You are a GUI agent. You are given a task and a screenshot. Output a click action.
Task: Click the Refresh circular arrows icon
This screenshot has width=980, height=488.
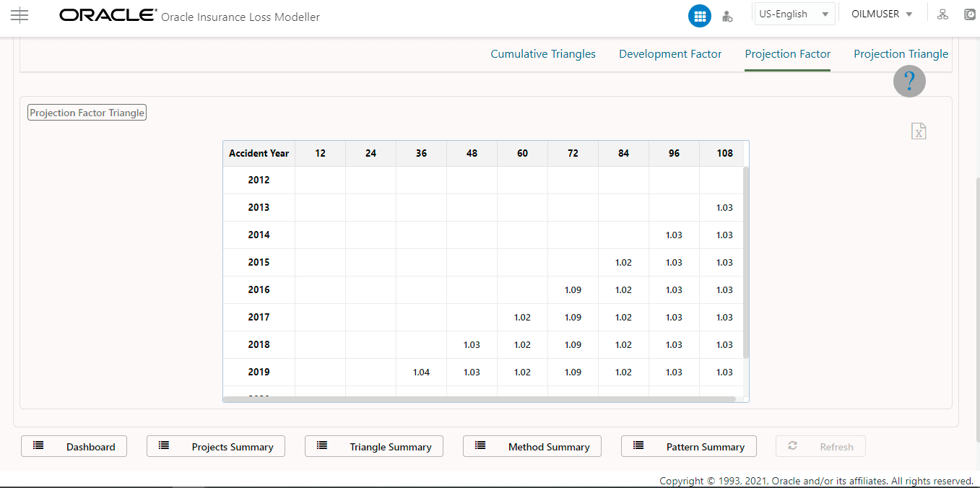point(792,446)
